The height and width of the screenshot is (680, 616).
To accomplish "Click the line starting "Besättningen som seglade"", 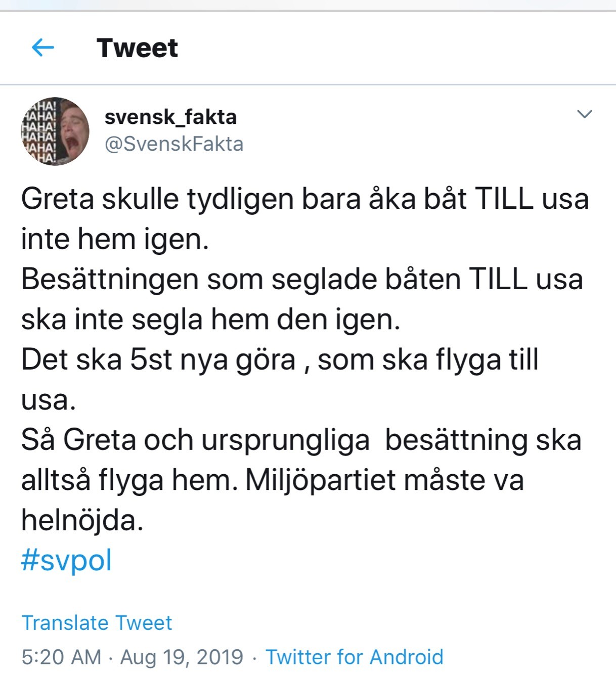I will point(301,279).
